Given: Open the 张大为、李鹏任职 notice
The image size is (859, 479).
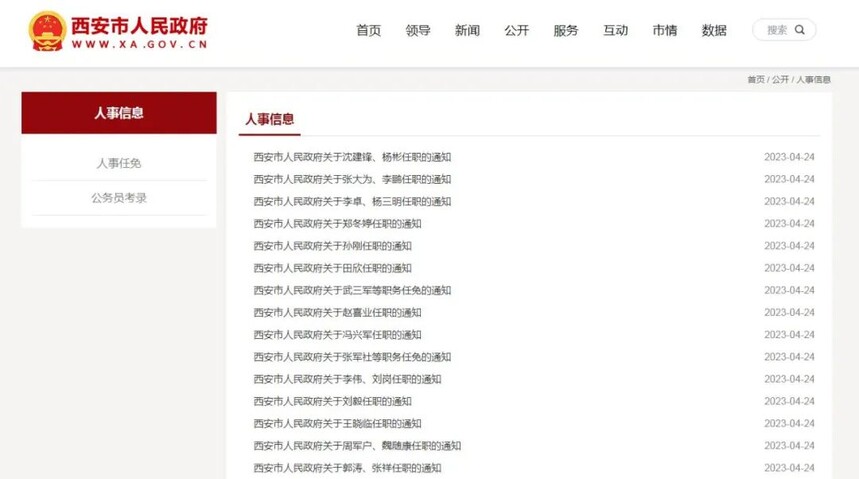Looking at the screenshot, I should [352, 179].
